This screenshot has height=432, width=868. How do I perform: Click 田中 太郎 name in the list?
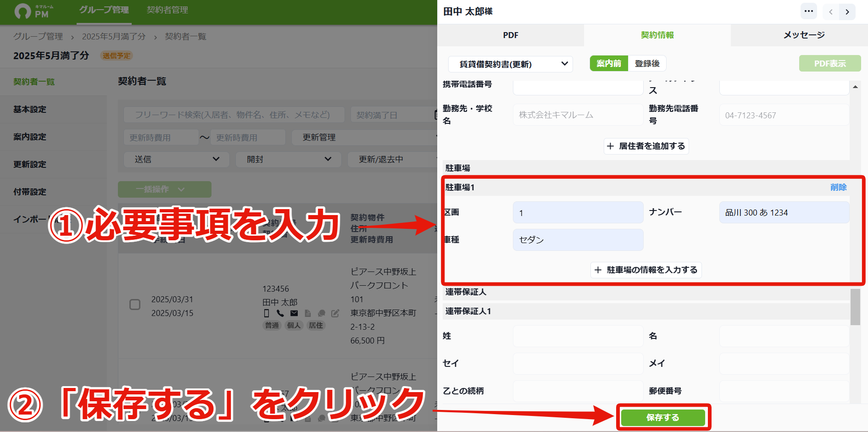(280, 302)
